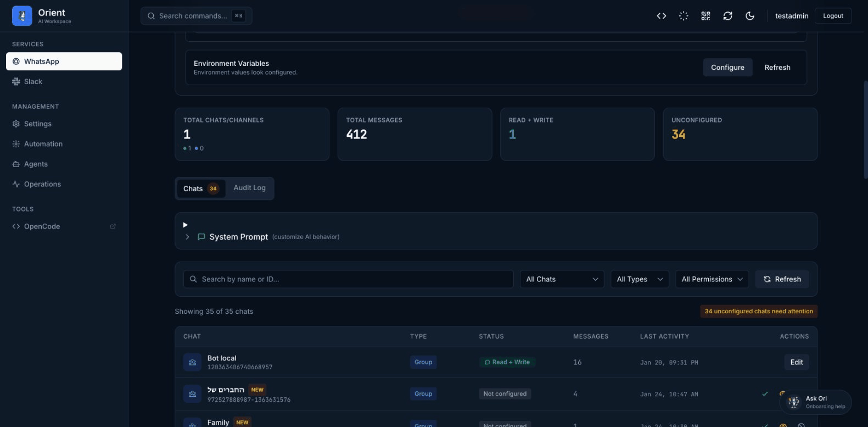Open the All Chats dropdown
Screen dimensions: 868x427
tap(562, 279)
